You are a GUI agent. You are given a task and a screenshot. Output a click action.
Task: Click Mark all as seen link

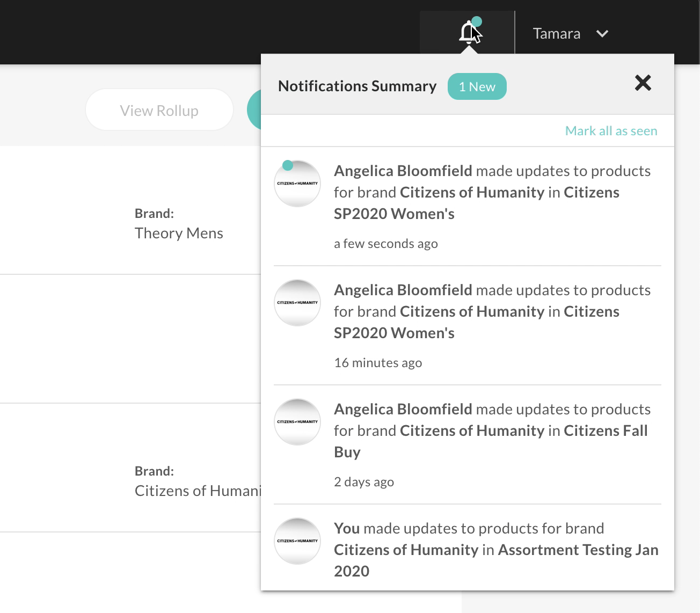click(x=611, y=131)
